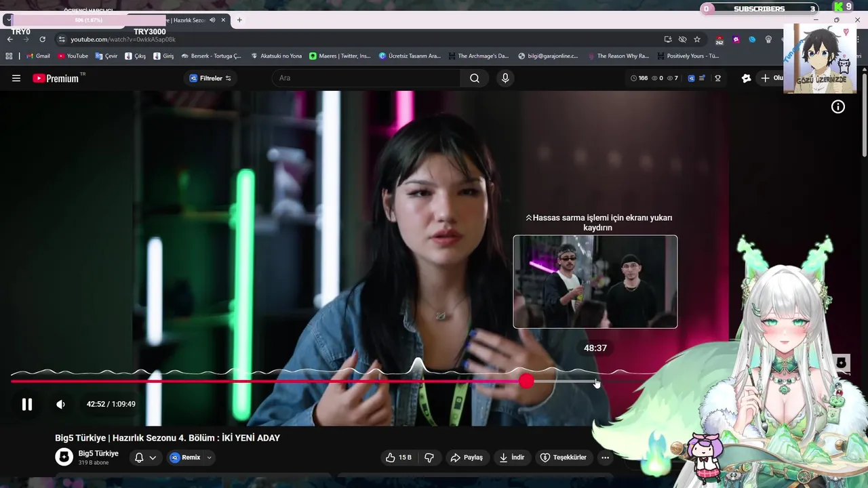Image resolution: width=868 pixels, height=488 pixels.
Task: Open the YouTube bookmark
Action: click(73, 56)
